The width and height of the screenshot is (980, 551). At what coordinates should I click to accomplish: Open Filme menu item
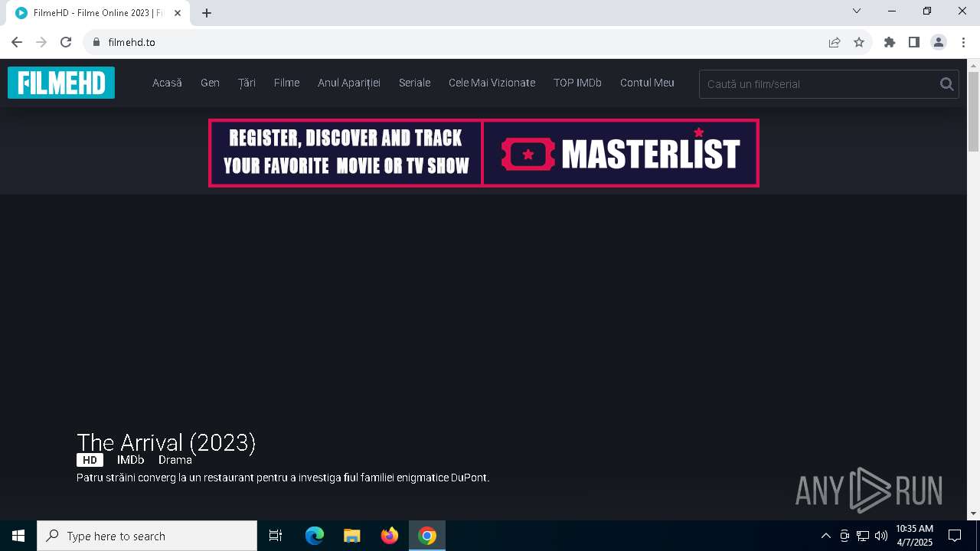[286, 83]
